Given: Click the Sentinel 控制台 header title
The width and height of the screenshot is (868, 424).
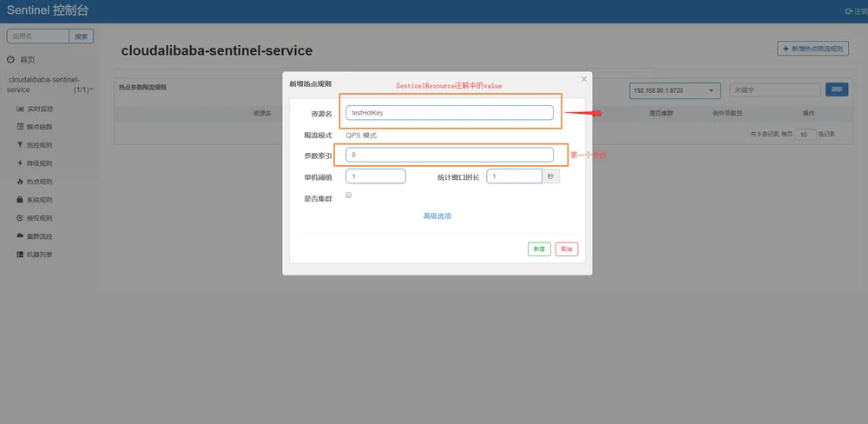Looking at the screenshot, I should 48,11.
